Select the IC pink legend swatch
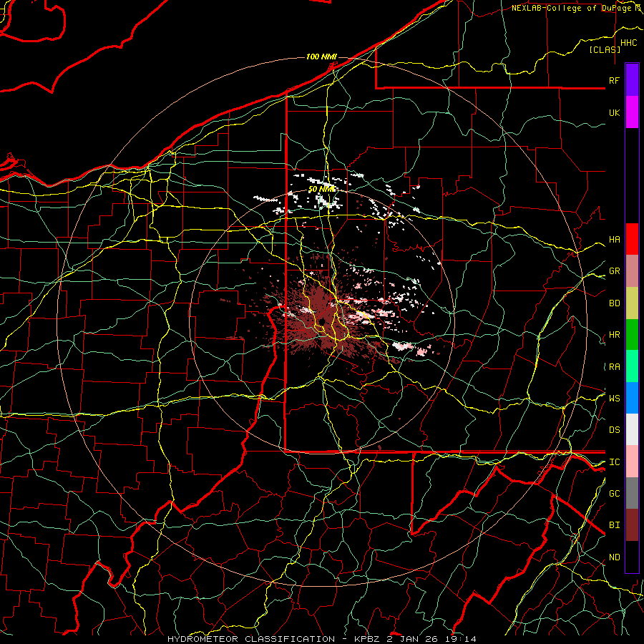The width and height of the screenshot is (644, 644). tap(632, 462)
